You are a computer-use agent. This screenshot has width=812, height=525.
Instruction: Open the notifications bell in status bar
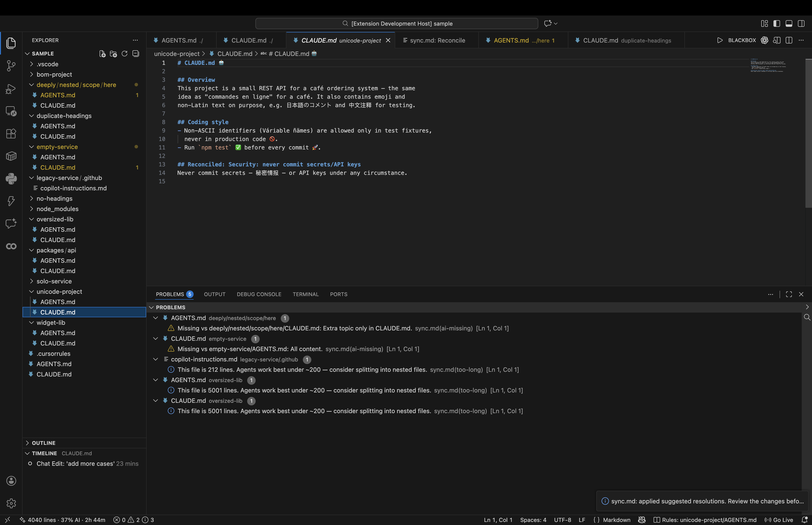(x=804, y=520)
